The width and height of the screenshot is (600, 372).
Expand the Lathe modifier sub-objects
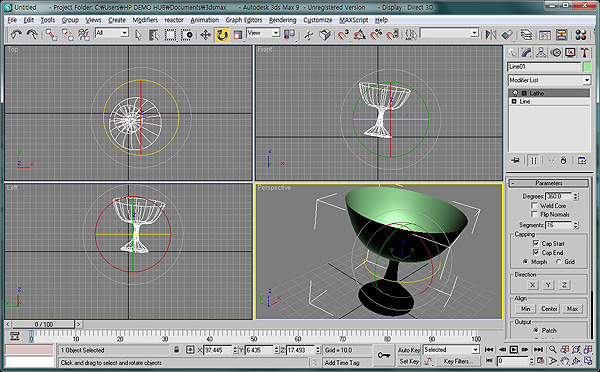pyautogui.click(x=525, y=93)
